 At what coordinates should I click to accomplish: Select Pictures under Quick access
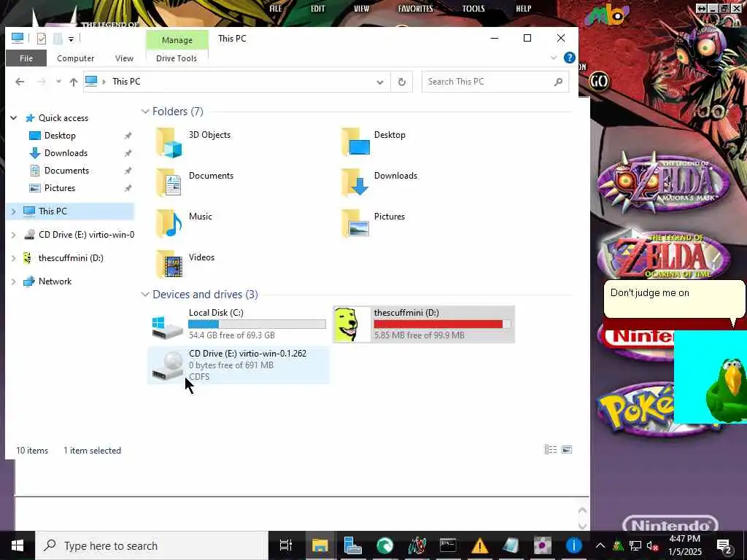(60, 188)
